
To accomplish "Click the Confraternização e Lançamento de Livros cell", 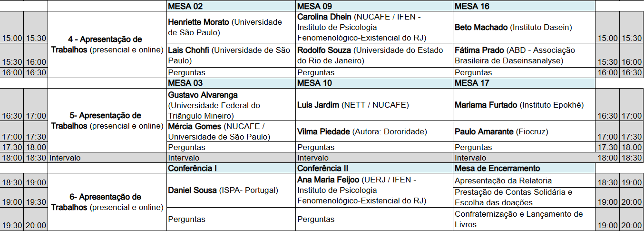I will point(523,219).
